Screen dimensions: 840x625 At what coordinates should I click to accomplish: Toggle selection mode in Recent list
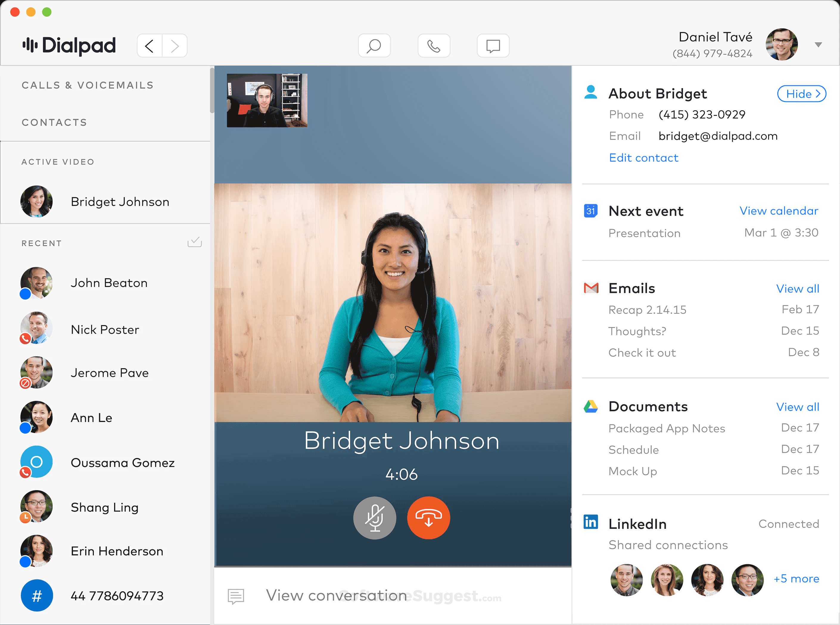pyautogui.click(x=195, y=242)
